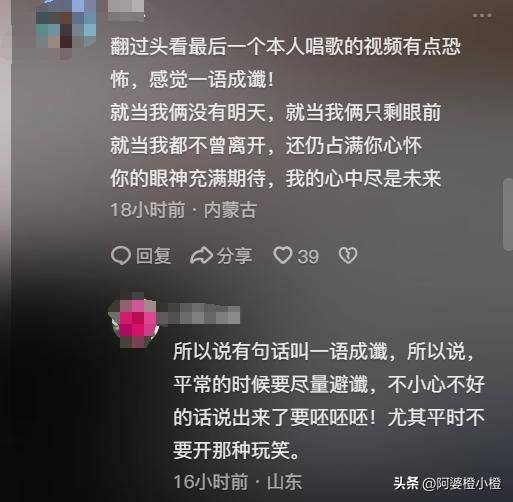Image resolution: width=513 pixels, height=502 pixels.
Task: Open the blurred username of top commenter
Action: 126,7
